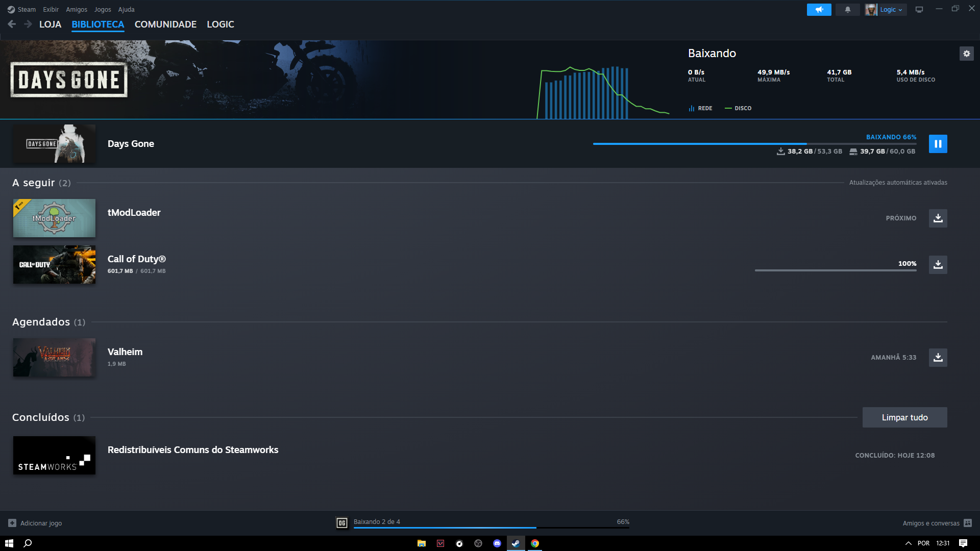Enter Big Picture mode monitor icon
The image size is (980, 551).
tap(919, 10)
